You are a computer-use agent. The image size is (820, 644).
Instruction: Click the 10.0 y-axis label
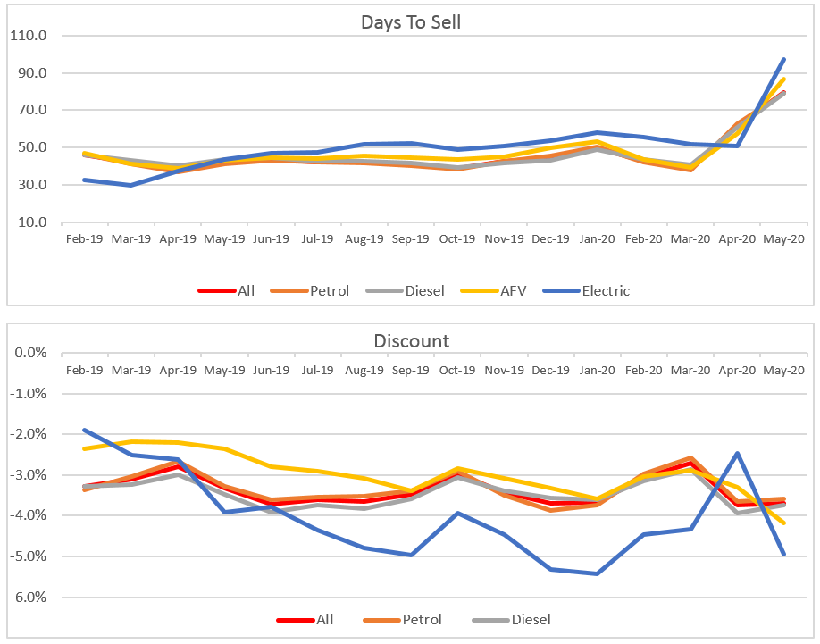click(x=31, y=222)
